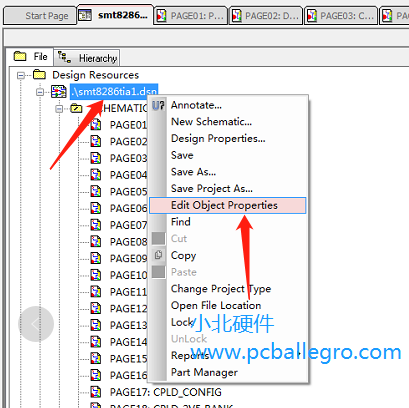Click the PAGE13 schematic page icon
Viewport: 409px width, 408px height.
tap(96, 325)
